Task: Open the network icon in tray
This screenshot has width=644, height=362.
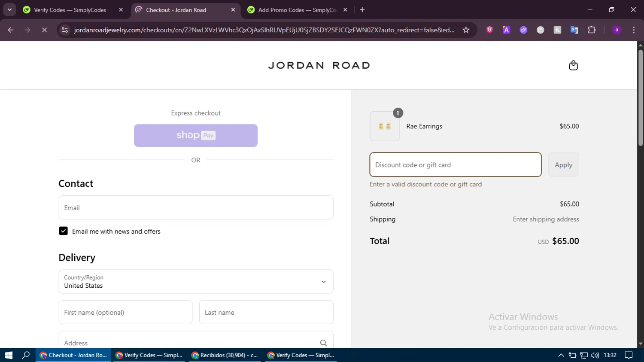Action: click(583, 355)
